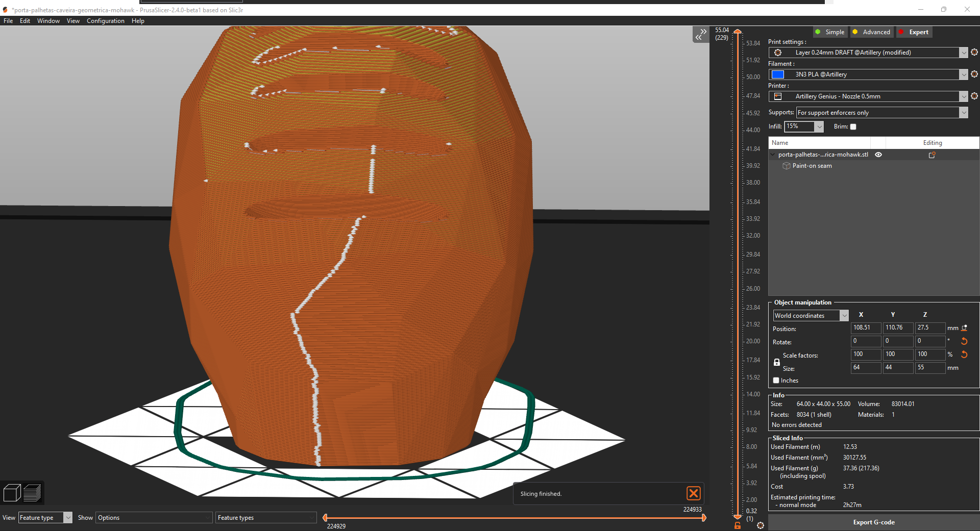Open the File menu

[x=8, y=21]
